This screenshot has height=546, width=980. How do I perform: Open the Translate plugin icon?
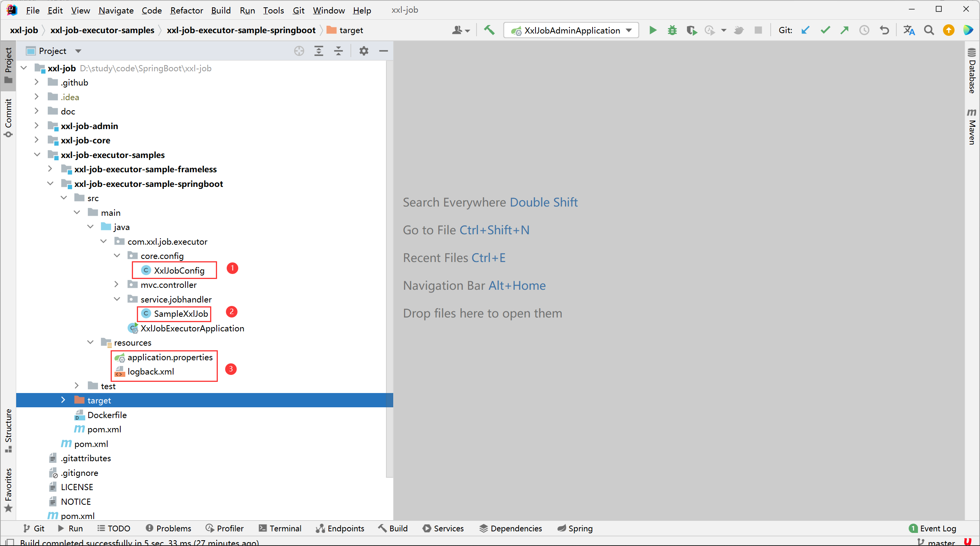click(909, 30)
